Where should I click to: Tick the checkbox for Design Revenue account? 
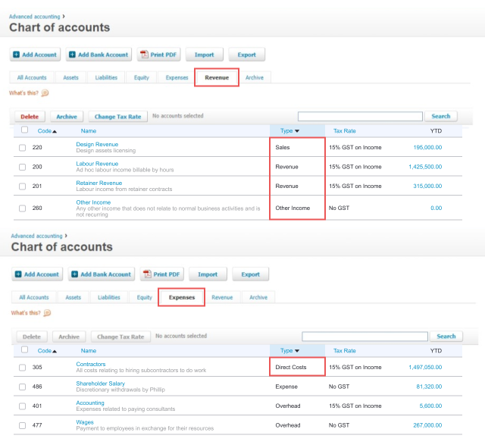[x=23, y=147]
